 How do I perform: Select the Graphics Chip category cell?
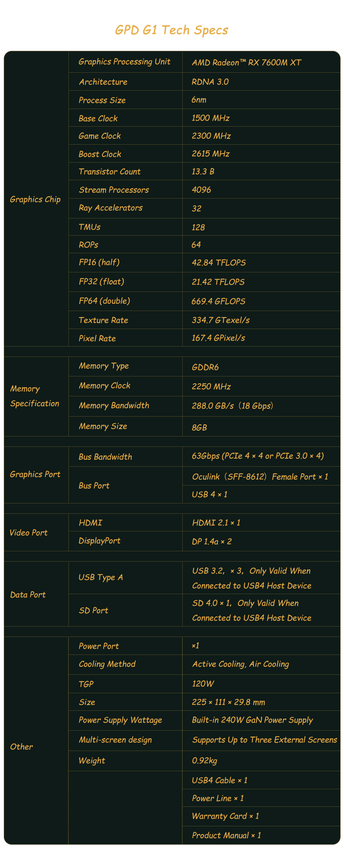(x=36, y=199)
